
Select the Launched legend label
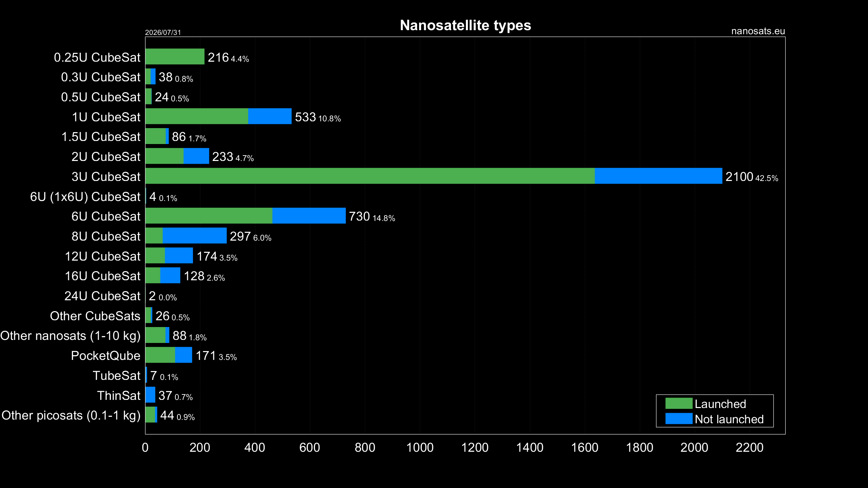tap(720, 404)
